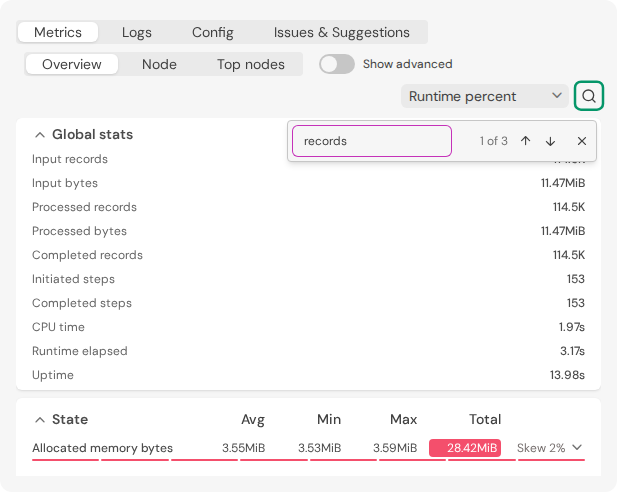The image size is (617, 492).
Task: Click the Min value 3.53MiB
Action: click(x=319, y=448)
